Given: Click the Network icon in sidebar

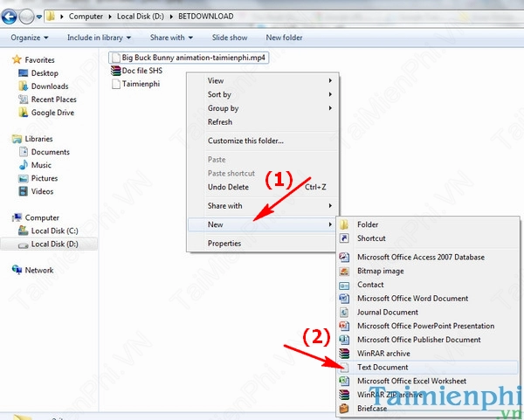Looking at the screenshot, I should click(x=17, y=269).
